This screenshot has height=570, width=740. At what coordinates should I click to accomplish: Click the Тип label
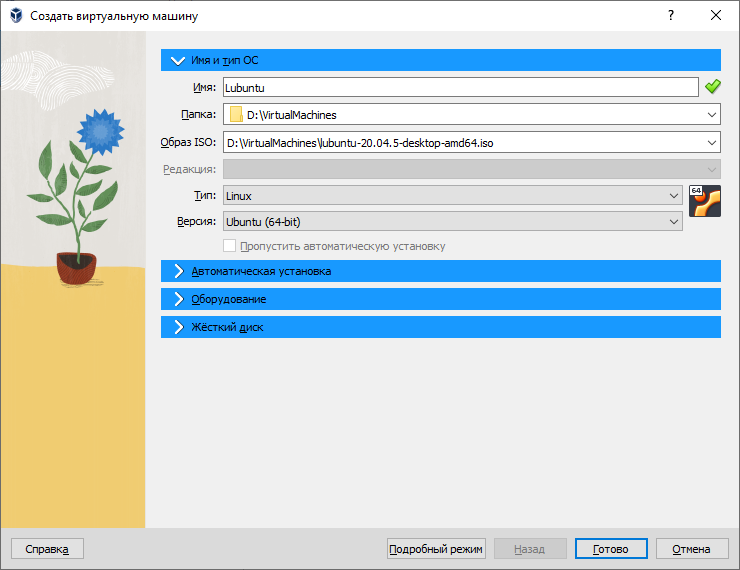(x=205, y=195)
